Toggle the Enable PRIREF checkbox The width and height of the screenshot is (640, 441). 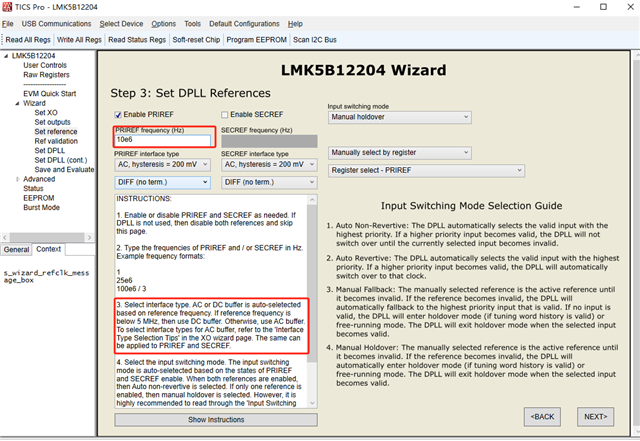tap(118, 115)
